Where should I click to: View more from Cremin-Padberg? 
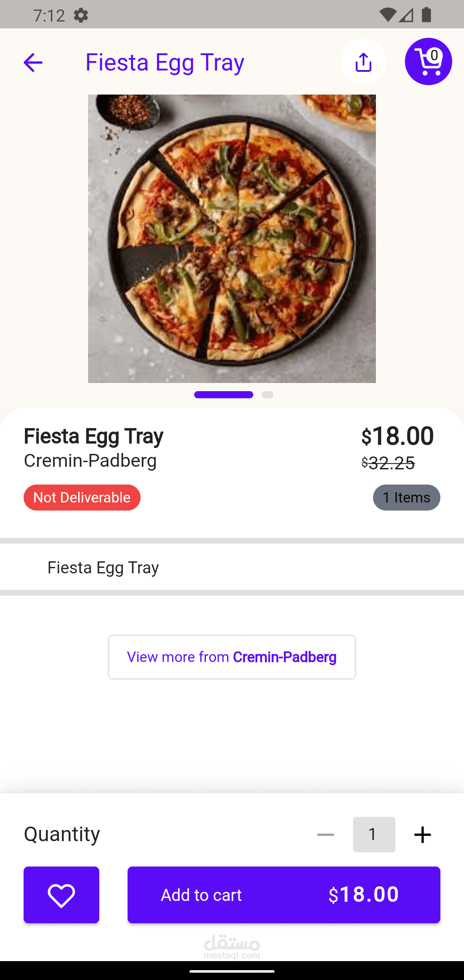[232, 657]
